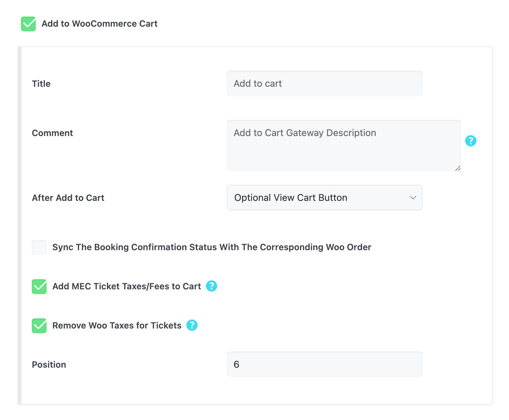509x420 pixels.
Task: Click the chevron arrow of the View Cart dropdown
Action: [x=413, y=198]
